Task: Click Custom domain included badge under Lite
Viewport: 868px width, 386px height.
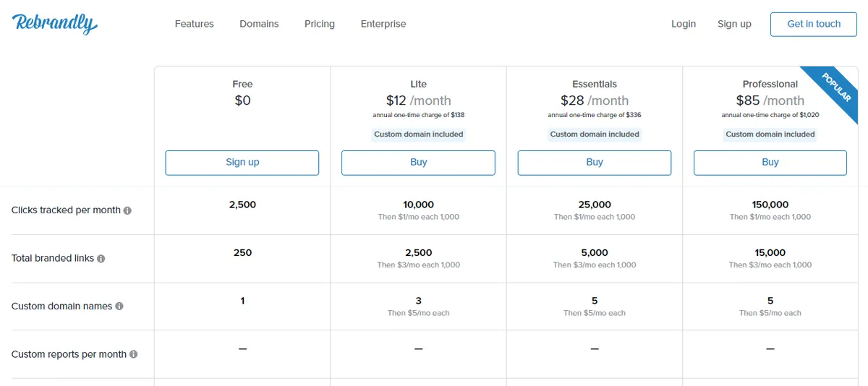Action: pos(418,134)
